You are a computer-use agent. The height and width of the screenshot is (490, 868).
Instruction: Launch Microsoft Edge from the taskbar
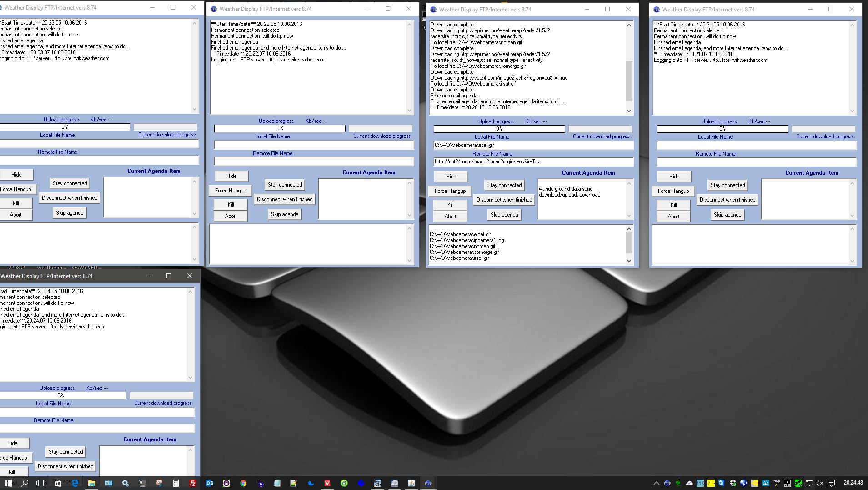(x=75, y=483)
